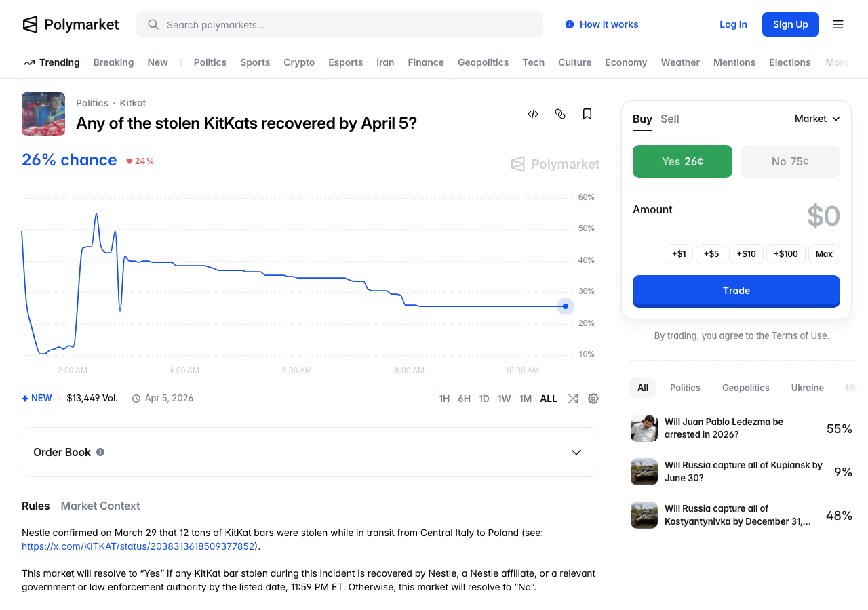Open the Crypto category
The width and height of the screenshot is (868, 610).
[x=299, y=62]
